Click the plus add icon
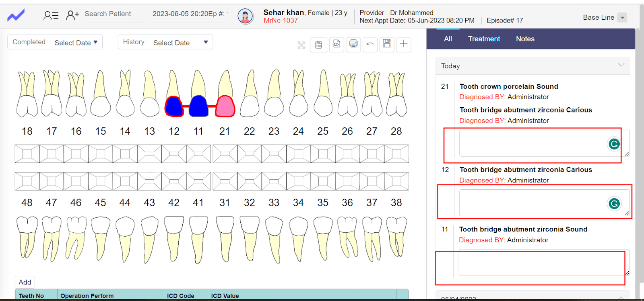The height and width of the screenshot is (301, 644). tap(404, 44)
